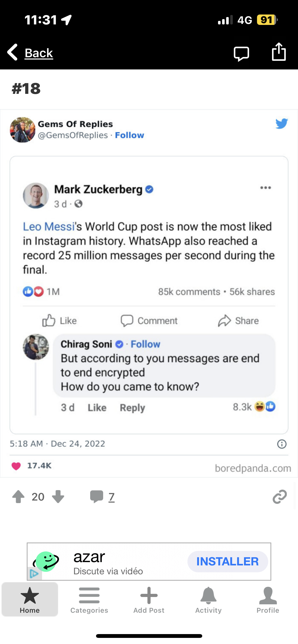
Task: Tap the share icon in top bar
Action: coord(279,52)
